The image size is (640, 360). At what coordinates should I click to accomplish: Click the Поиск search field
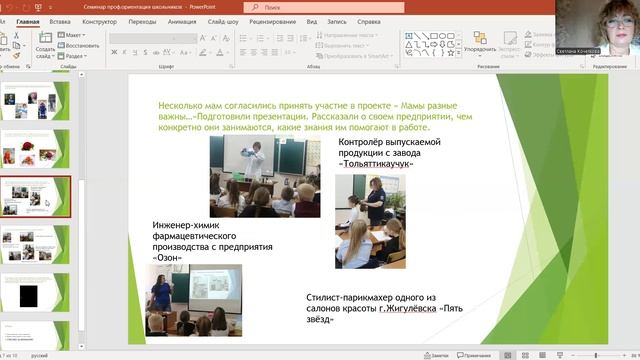click(324, 7)
